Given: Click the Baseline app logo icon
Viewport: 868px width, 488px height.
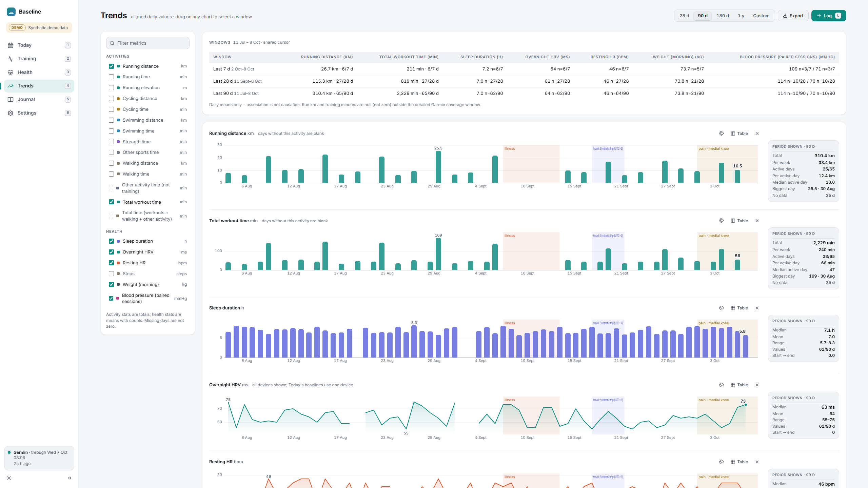Looking at the screenshot, I should click(x=11, y=12).
